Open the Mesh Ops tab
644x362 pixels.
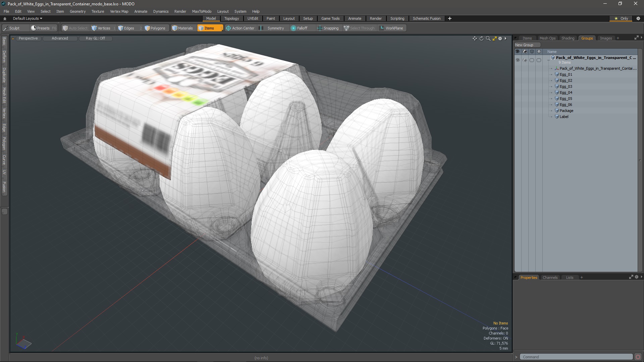[547, 38]
